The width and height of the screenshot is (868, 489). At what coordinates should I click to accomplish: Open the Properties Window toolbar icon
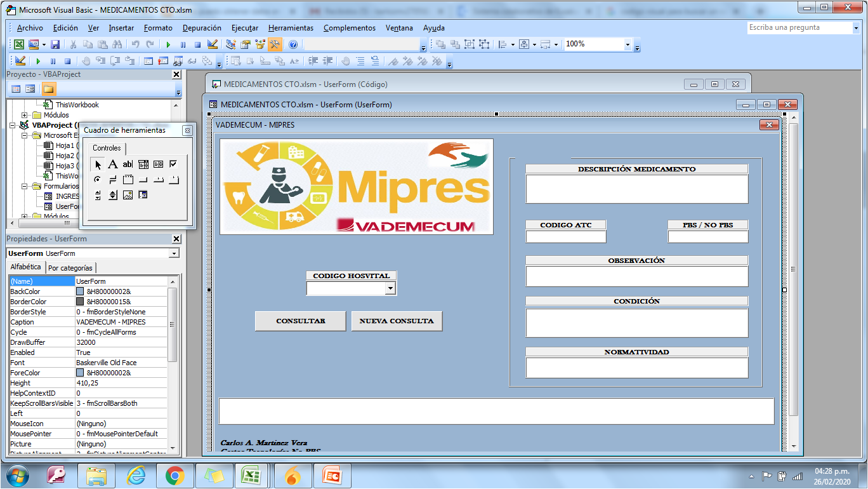(245, 44)
